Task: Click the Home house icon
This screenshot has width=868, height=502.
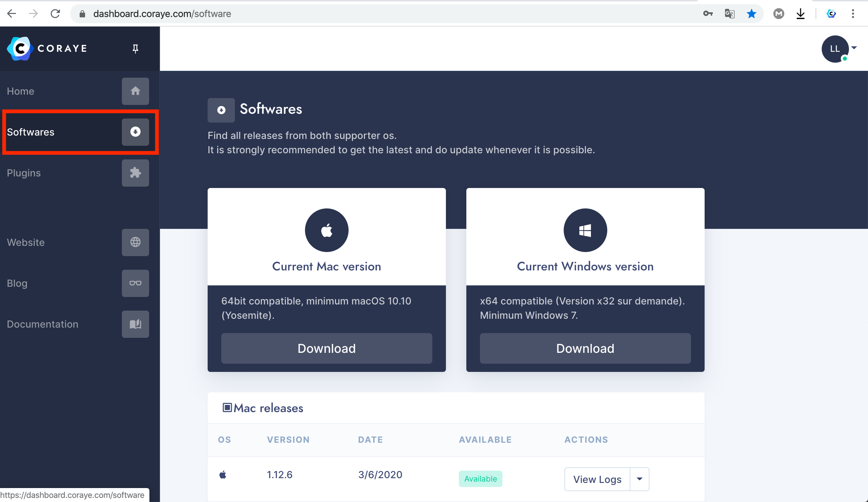Action: coord(135,91)
